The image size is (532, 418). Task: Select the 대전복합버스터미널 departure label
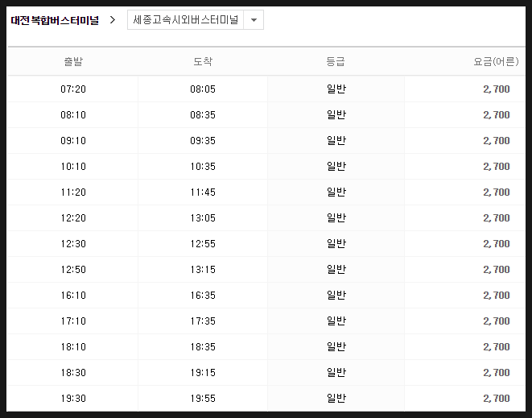pos(55,20)
